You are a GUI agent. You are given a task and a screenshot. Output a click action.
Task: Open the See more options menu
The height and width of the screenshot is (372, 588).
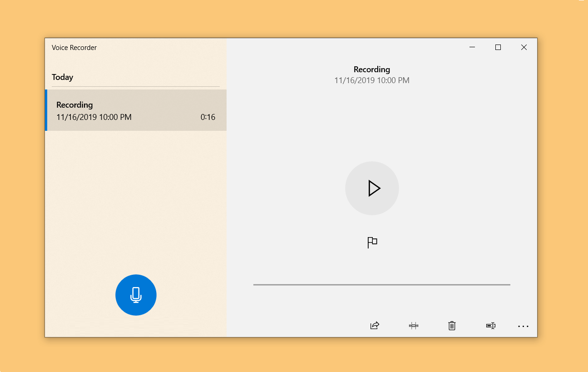coord(523,326)
